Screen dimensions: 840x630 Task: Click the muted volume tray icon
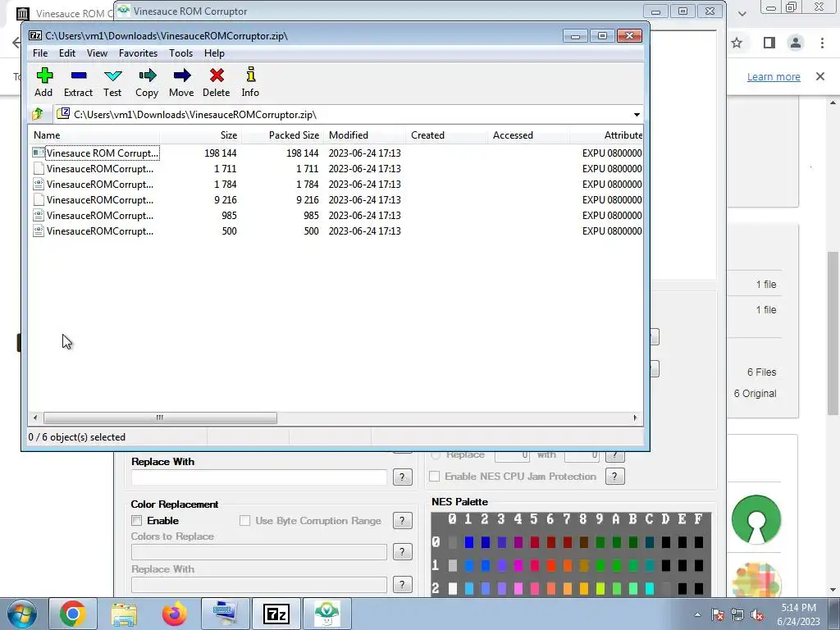757,614
